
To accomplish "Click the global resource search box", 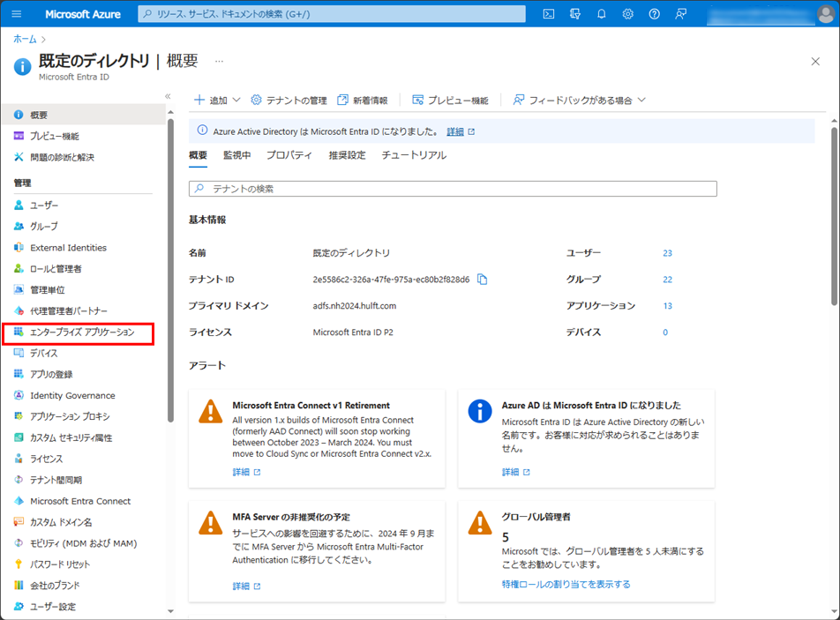I will (x=332, y=14).
